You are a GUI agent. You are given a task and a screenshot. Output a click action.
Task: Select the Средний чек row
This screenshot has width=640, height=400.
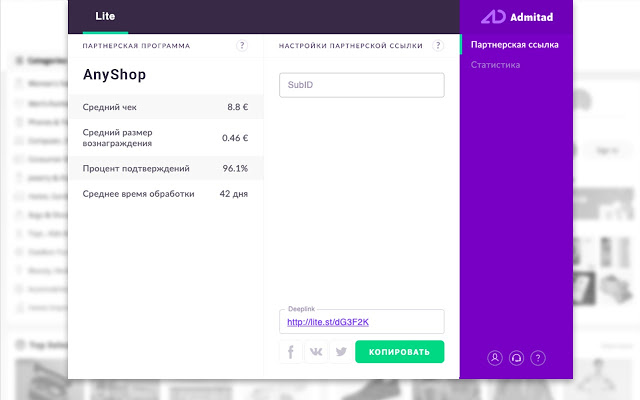166,107
